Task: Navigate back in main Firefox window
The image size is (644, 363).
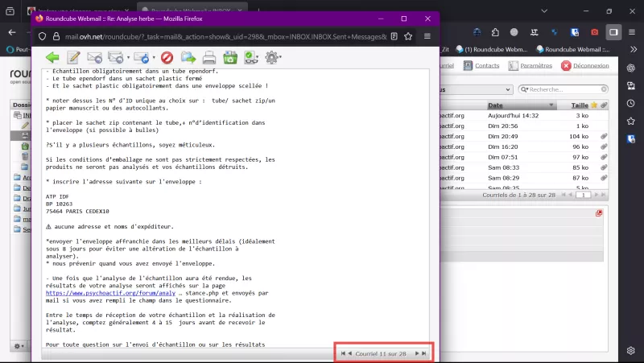Action: 12,32
